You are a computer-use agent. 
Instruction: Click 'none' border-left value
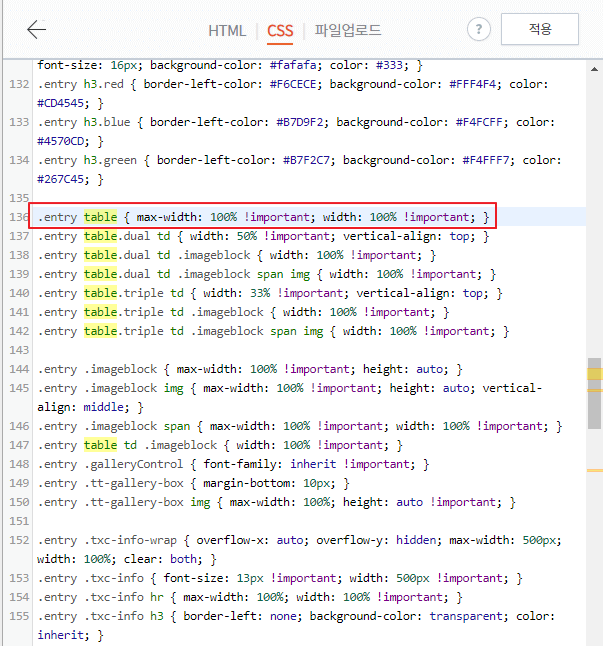283,616
